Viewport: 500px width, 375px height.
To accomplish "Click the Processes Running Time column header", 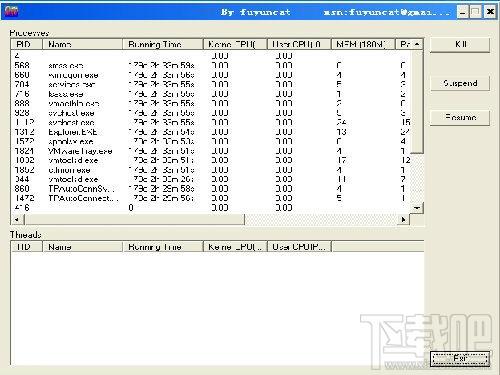I will point(163,44).
